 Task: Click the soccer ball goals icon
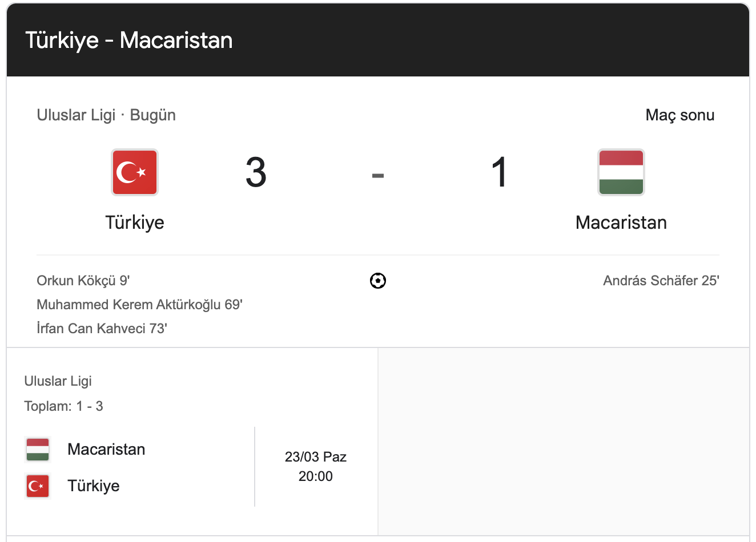point(378,281)
